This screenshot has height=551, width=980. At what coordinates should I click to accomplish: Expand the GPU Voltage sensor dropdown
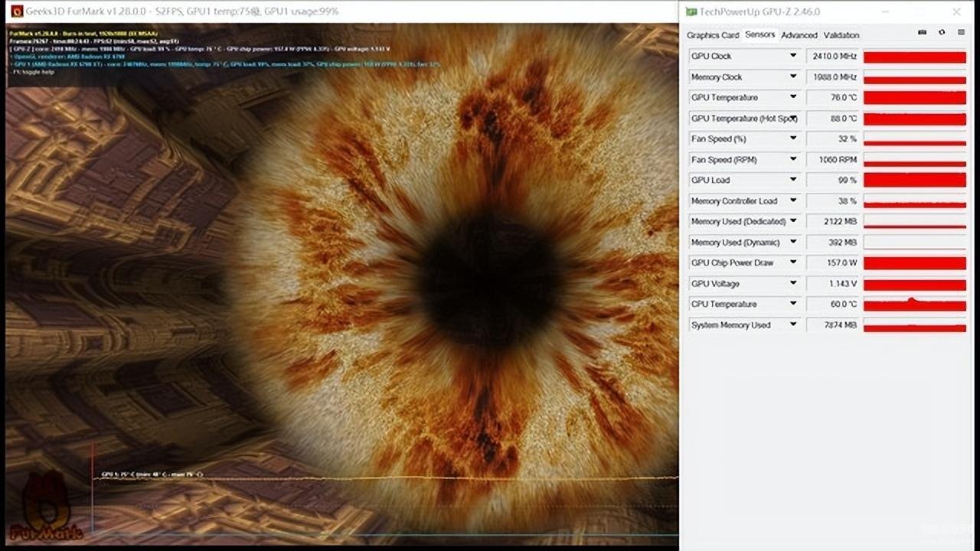793,283
